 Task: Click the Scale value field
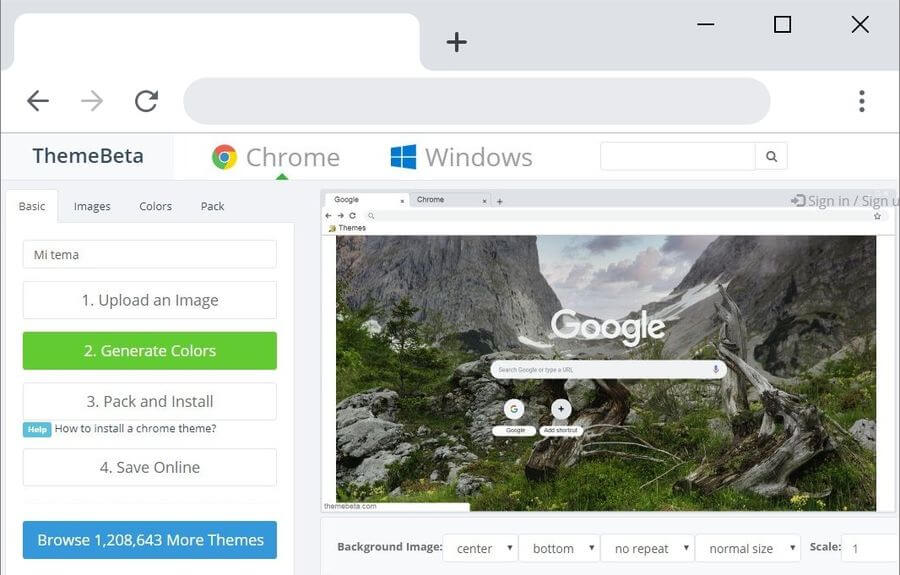tap(871, 548)
